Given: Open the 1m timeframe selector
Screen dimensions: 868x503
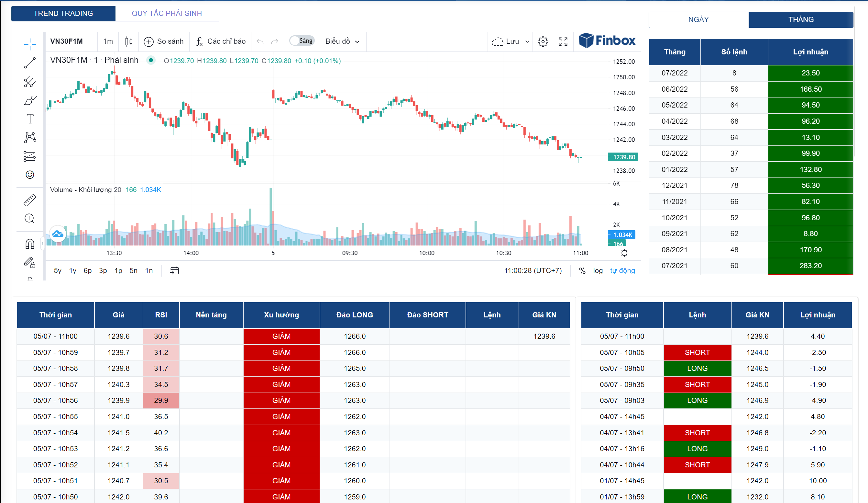Looking at the screenshot, I should point(108,41).
